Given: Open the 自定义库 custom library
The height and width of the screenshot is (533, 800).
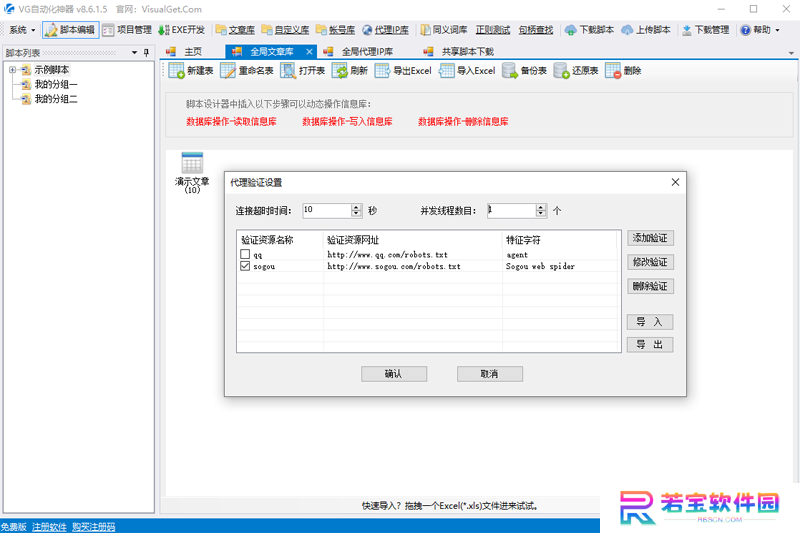Looking at the screenshot, I should [x=285, y=30].
